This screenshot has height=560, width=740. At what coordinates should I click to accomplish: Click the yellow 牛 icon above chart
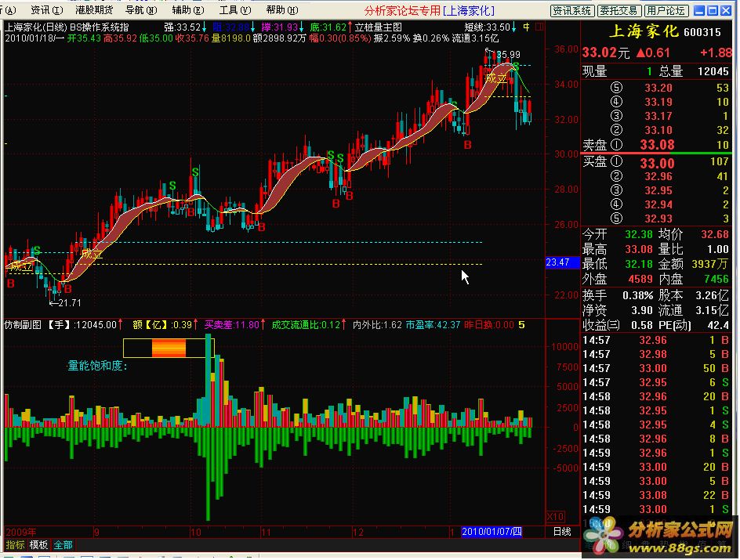click(526, 27)
